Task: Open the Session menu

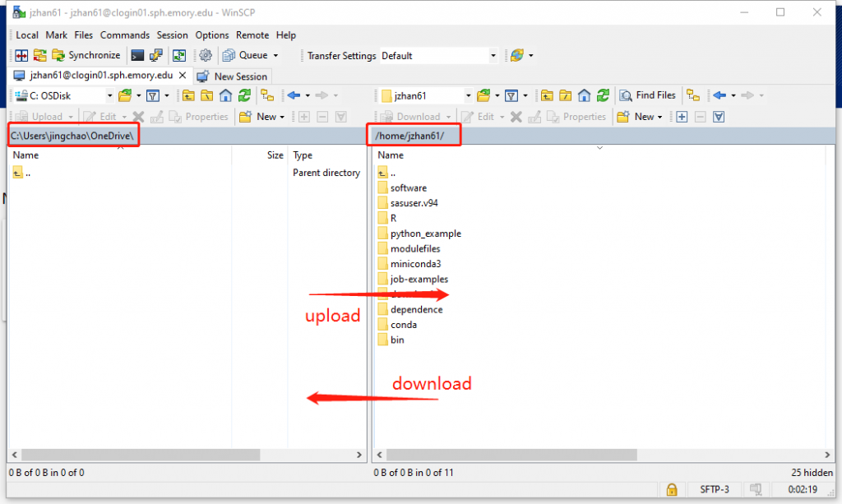Action: 172,35
